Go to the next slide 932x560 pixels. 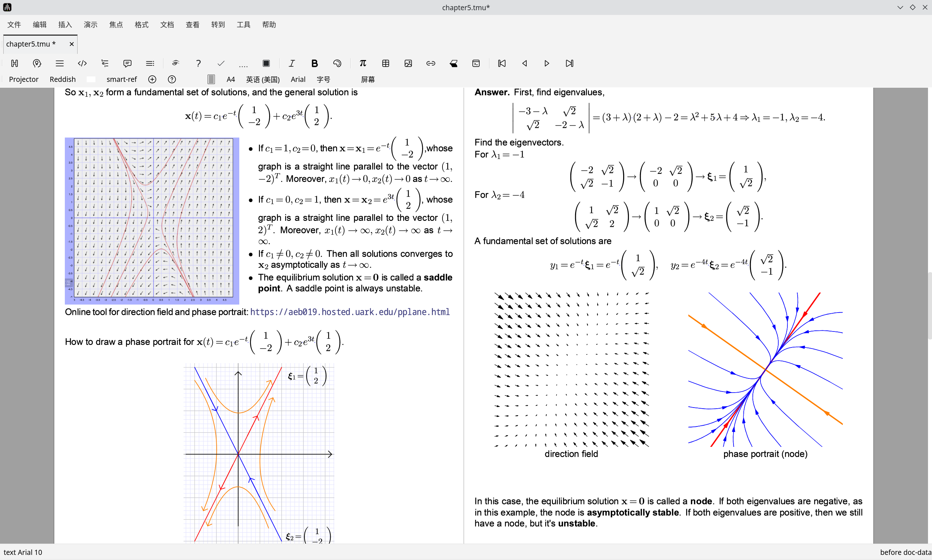tap(546, 63)
